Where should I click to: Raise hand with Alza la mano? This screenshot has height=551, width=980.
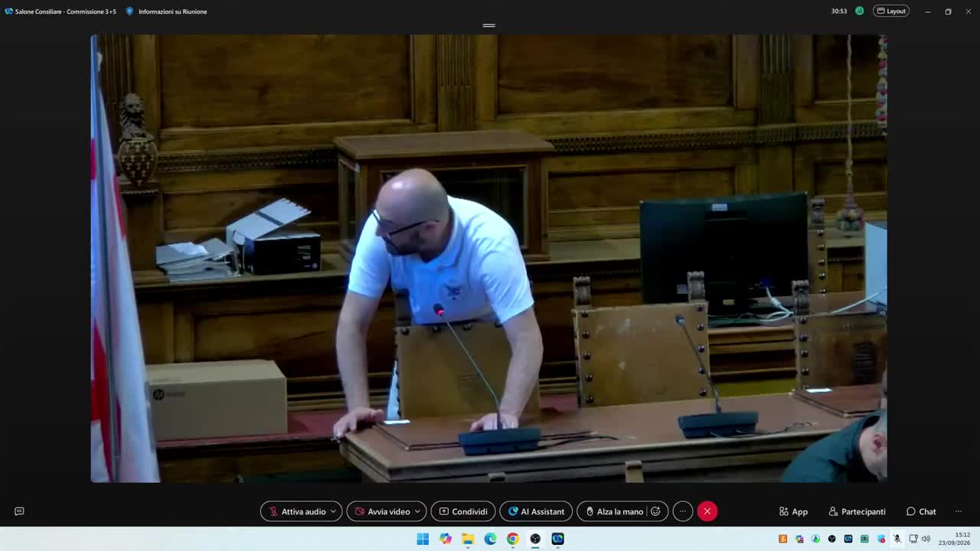(613, 511)
